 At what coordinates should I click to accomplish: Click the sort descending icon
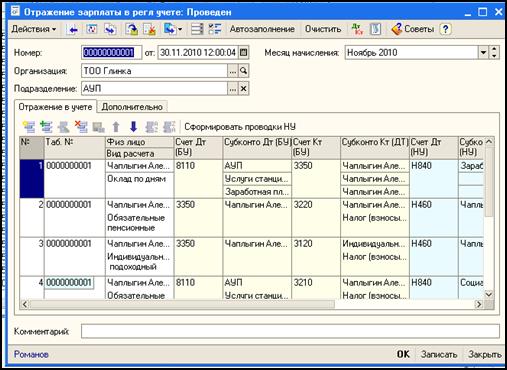169,127
